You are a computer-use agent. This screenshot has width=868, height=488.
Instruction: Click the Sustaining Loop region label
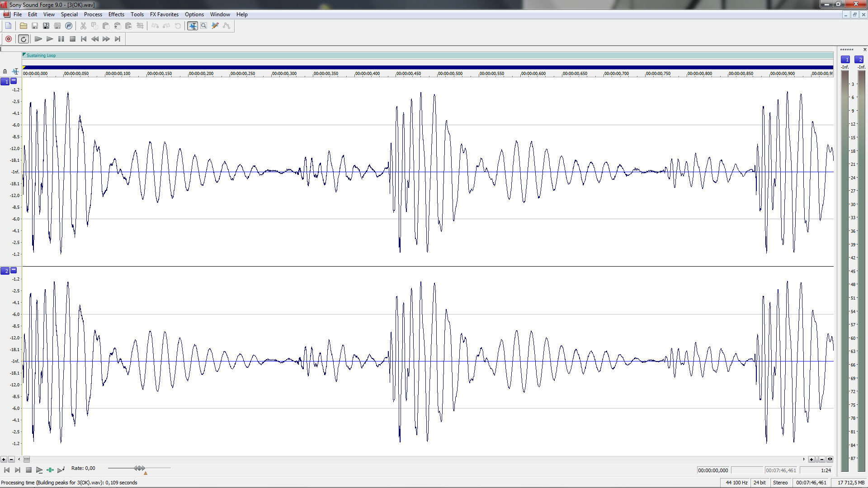tap(41, 56)
